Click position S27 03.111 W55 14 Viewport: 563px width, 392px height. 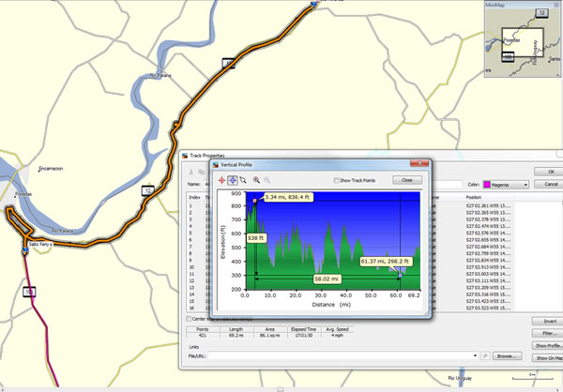488,281
